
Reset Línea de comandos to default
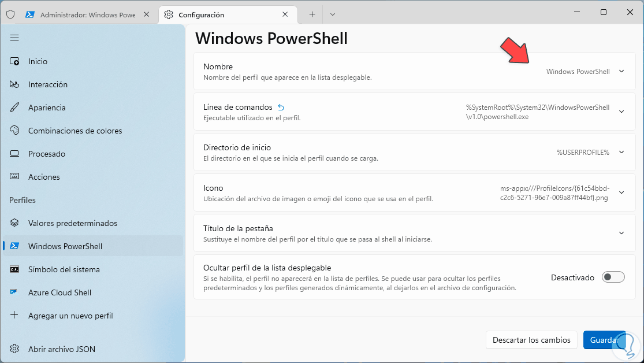coord(281,107)
